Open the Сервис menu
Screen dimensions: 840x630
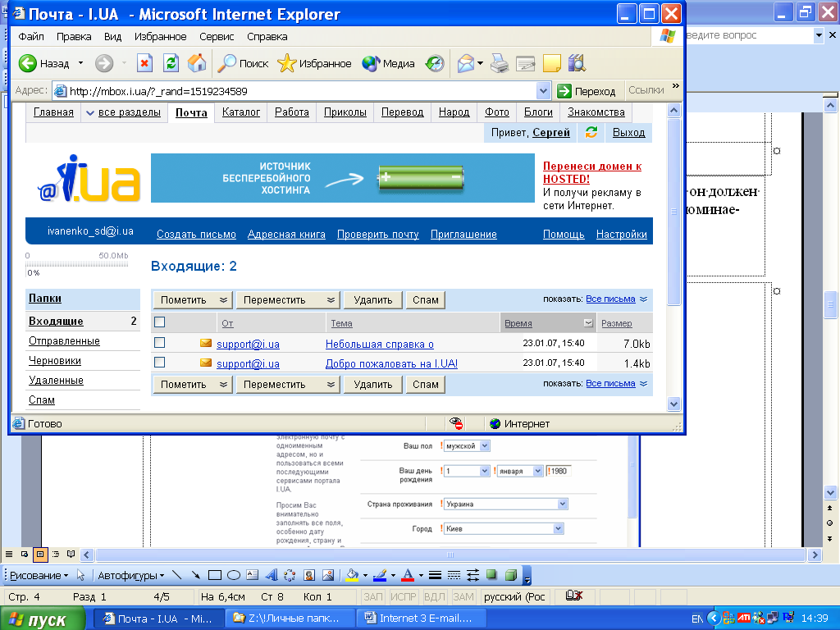click(x=217, y=36)
